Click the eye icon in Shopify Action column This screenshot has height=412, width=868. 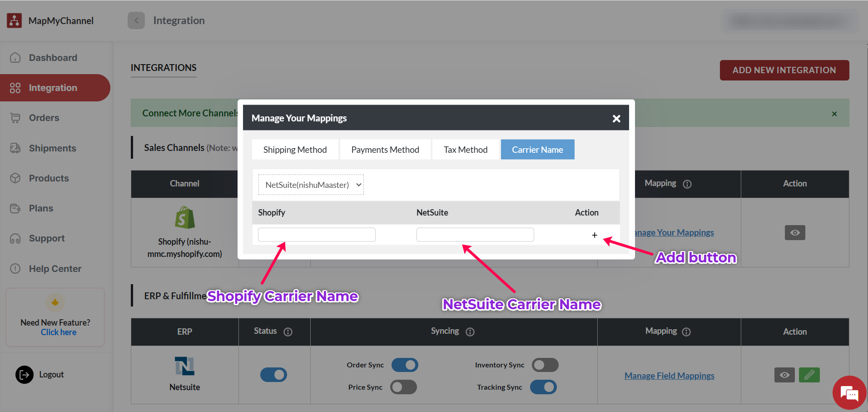tap(794, 233)
